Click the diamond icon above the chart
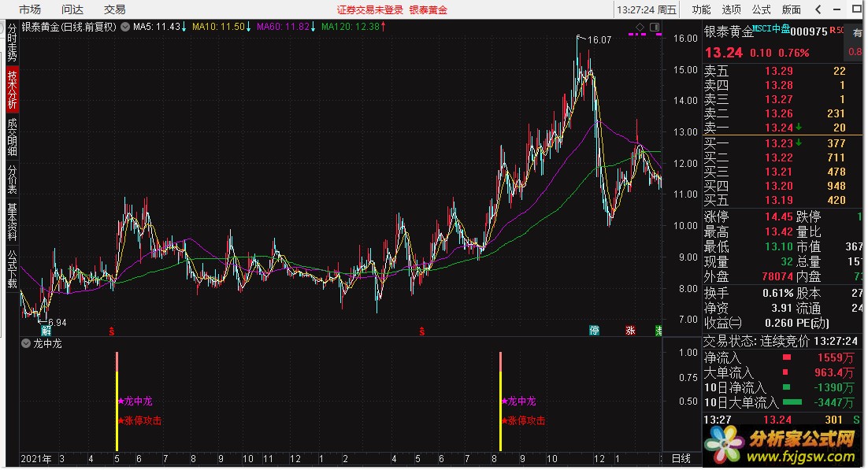868x470 pixels. 640,27
